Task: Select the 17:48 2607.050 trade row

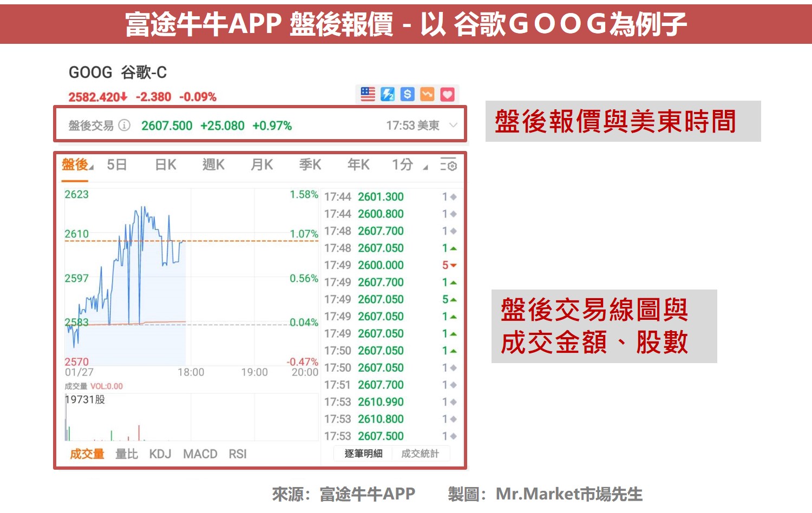Action: (391, 248)
